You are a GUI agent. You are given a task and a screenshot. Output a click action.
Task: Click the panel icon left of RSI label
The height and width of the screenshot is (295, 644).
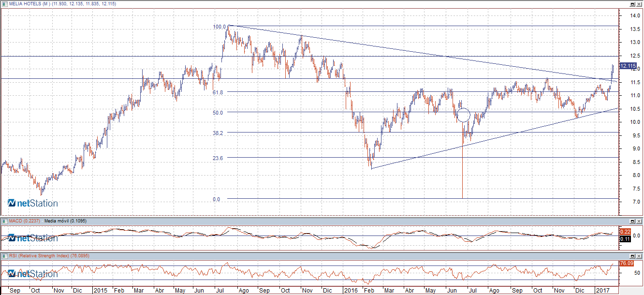(x=4, y=256)
